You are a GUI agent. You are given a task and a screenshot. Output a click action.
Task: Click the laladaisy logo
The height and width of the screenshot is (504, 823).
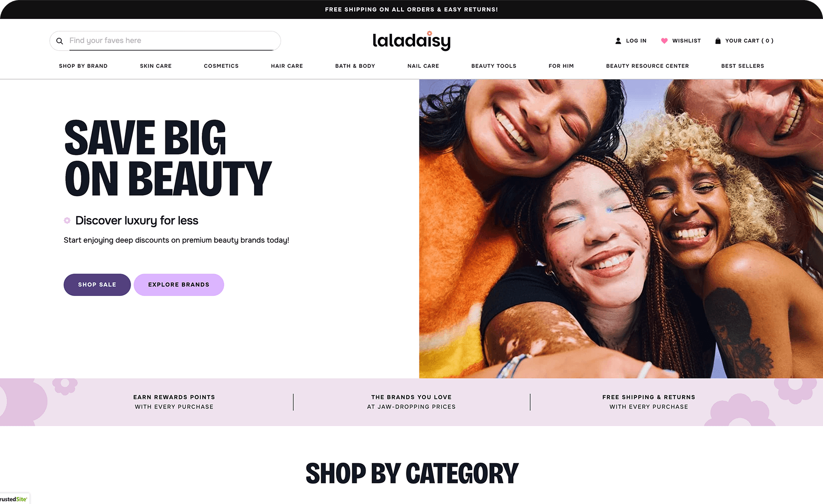(411, 41)
